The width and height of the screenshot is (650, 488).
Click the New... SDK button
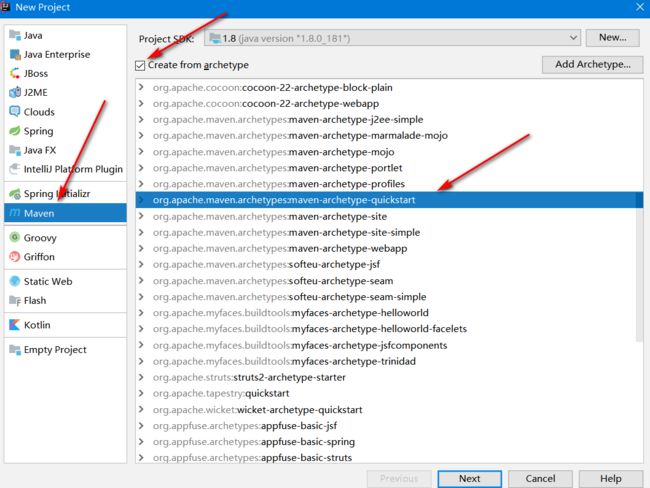click(613, 38)
